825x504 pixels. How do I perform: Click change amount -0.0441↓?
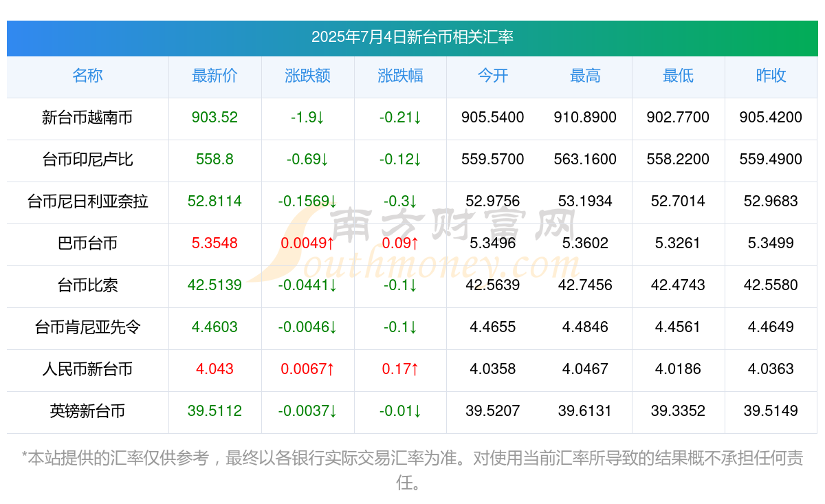pyautogui.click(x=307, y=285)
